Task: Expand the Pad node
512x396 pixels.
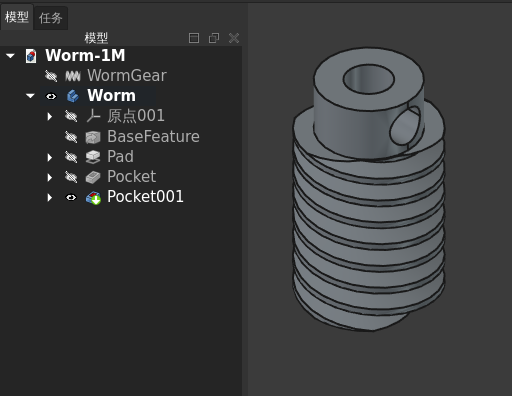Action: [50, 157]
